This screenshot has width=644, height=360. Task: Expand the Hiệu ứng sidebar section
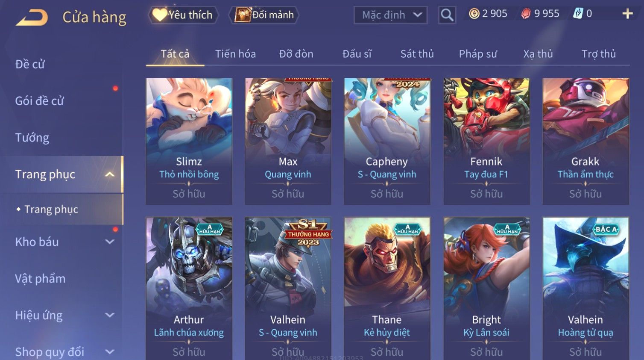click(110, 315)
